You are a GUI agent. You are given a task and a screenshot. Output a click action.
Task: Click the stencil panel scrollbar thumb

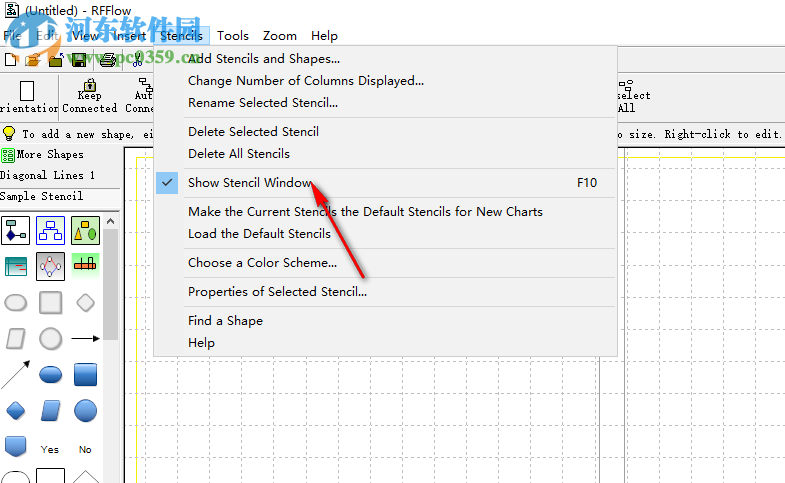click(110, 284)
